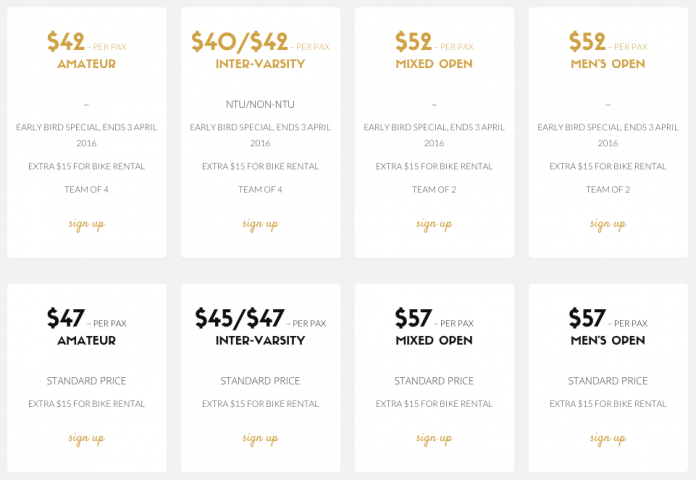Viewport: 696px width, 480px height.
Task: Sign up for early bird Inter-Varsity
Action: pyautogui.click(x=261, y=224)
